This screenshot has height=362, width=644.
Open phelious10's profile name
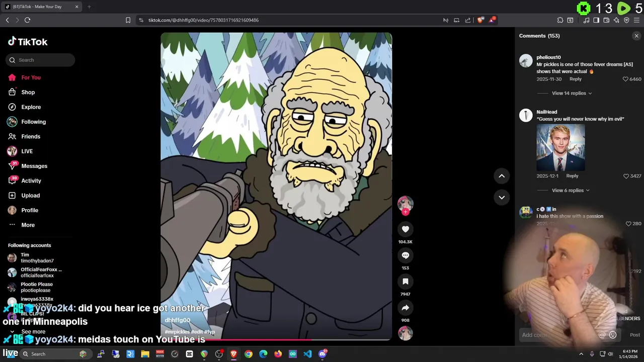pos(548,57)
